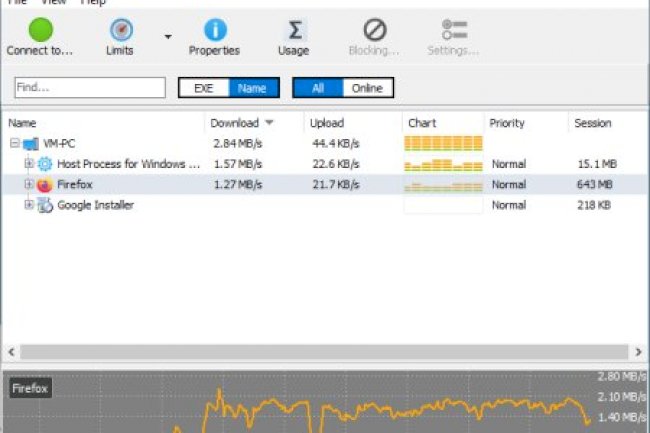Click the Blocking toolbar icon
The image size is (650, 433).
click(x=374, y=30)
